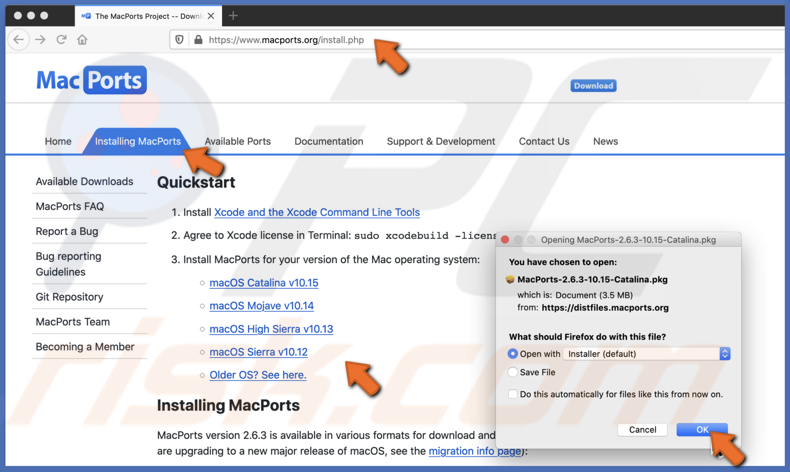Screen dimensions: 790x472
Task: Close the MacPorts Project browser tab
Action: (211, 16)
